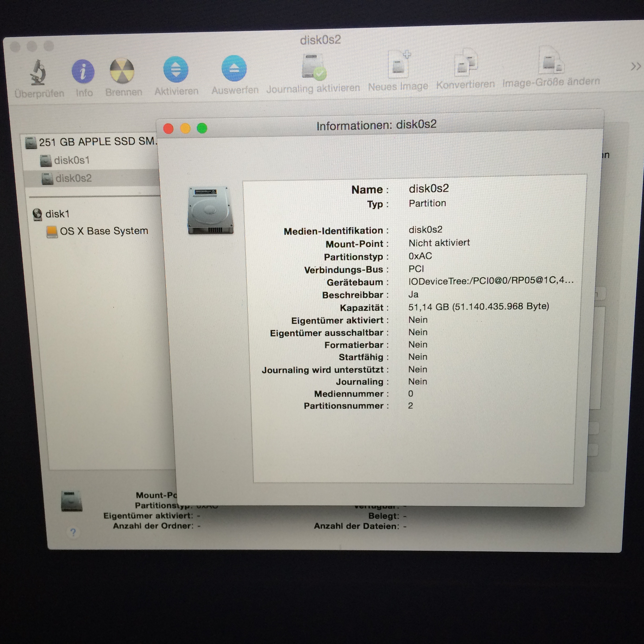Click the Image-Größe ändern icon

(551, 61)
